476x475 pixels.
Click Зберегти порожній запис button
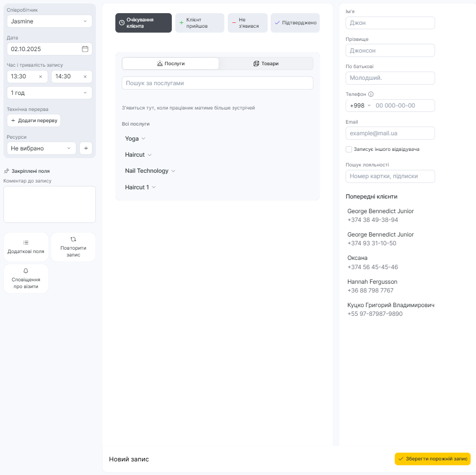click(432, 459)
